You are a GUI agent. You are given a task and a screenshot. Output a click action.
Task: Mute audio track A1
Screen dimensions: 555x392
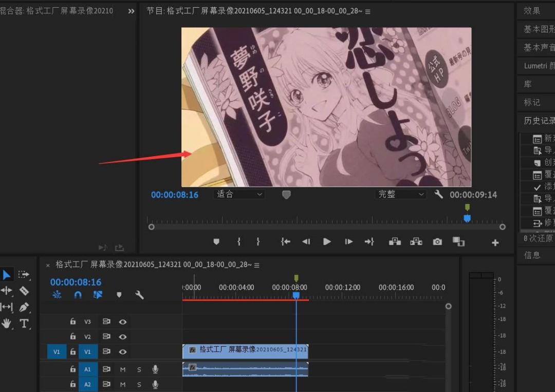coord(123,369)
